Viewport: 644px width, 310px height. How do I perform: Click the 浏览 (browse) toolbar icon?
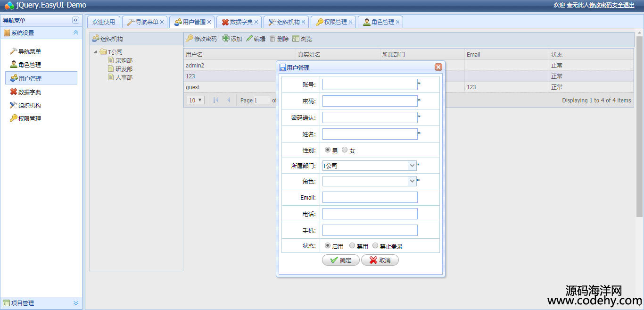pyautogui.click(x=296, y=39)
